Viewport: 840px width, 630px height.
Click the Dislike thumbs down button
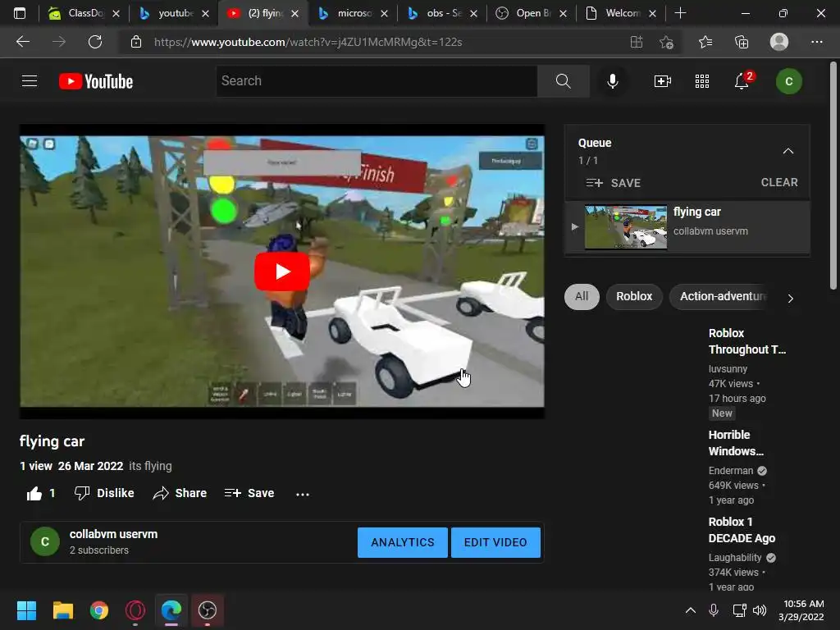[x=104, y=493]
